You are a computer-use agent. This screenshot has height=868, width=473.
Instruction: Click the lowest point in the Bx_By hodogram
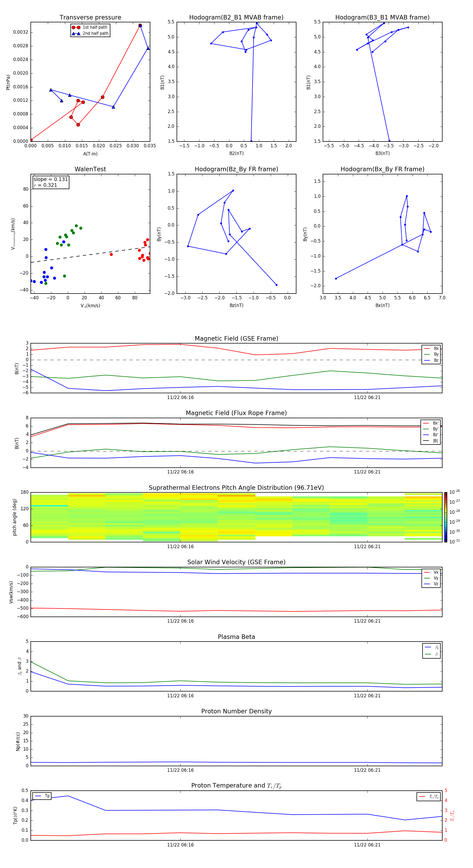click(x=336, y=279)
